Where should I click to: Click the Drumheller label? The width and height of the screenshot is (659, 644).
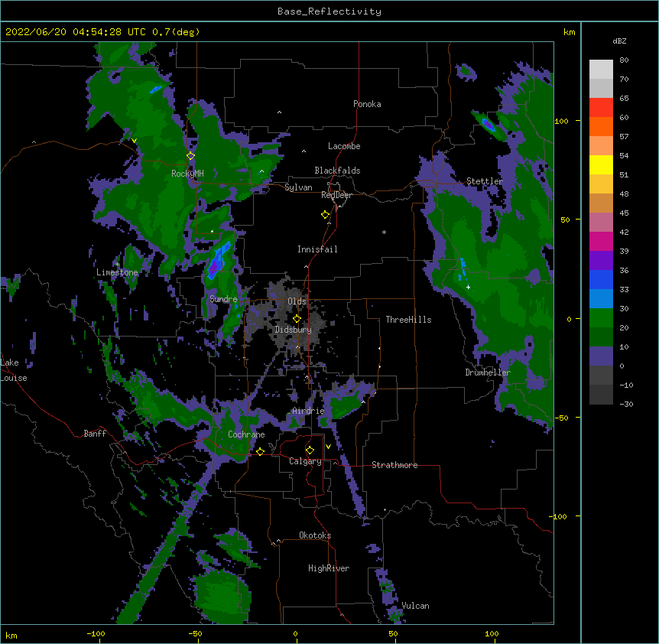tap(488, 372)
